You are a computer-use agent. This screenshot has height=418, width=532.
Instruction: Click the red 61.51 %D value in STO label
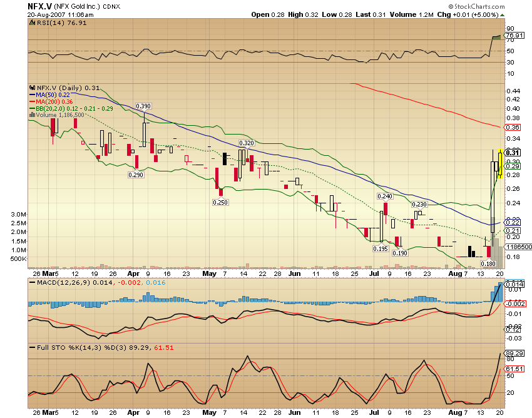pos(163,347)
